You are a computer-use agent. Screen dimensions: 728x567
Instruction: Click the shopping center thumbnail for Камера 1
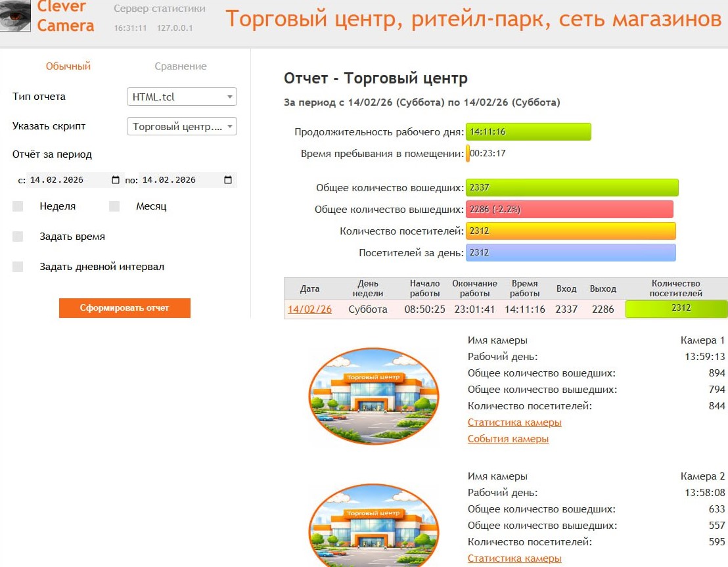point(374,396)
